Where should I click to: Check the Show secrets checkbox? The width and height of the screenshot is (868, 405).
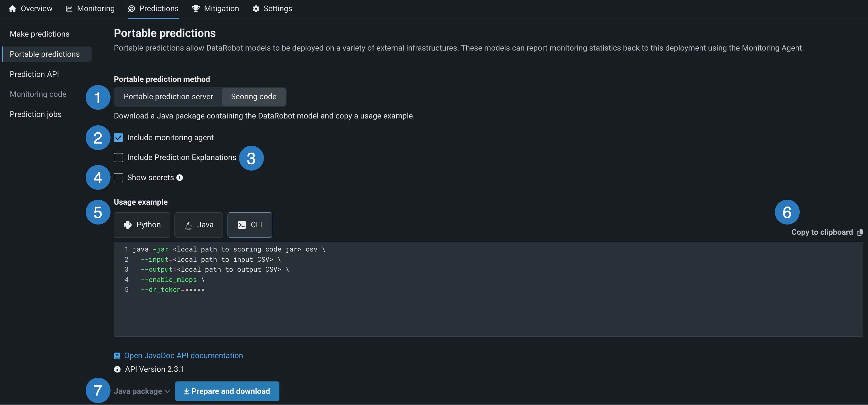(118, 177)
